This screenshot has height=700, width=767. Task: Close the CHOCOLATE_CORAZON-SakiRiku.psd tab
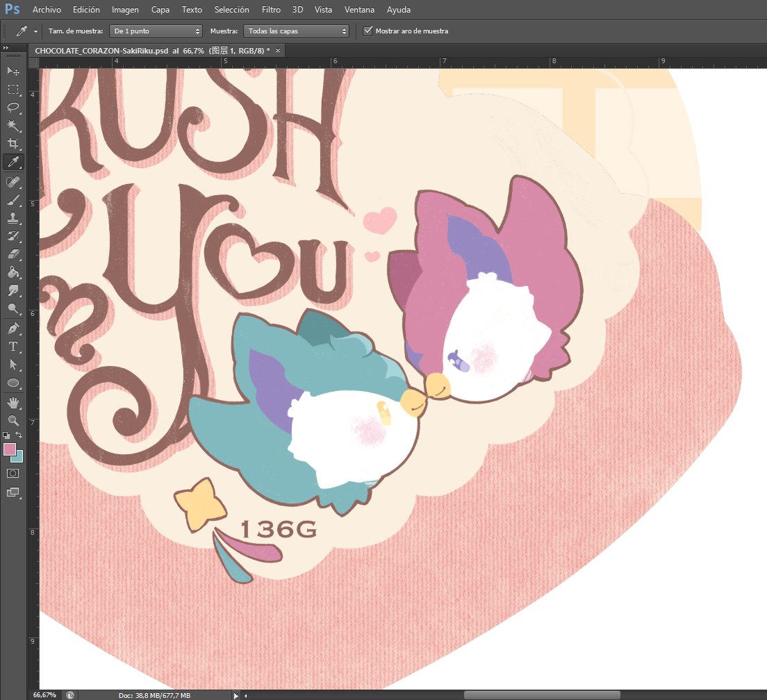[x=278, y=51]
